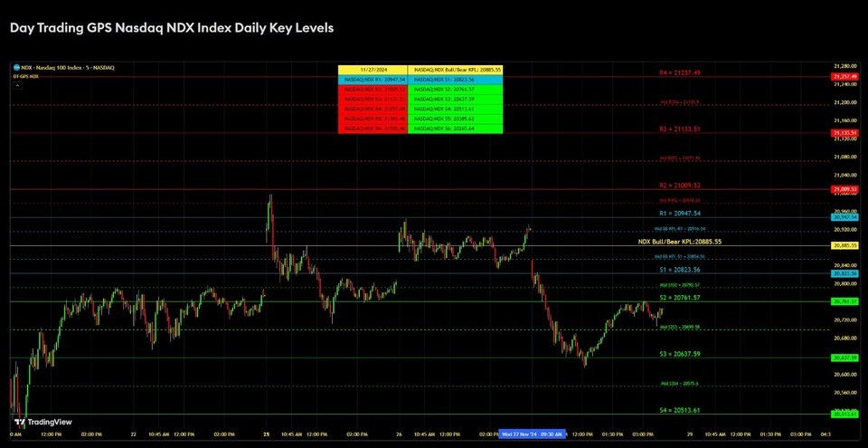Click the 20,720.00 price scale value
Viewport: 868px width, 448px height.
[x=844, y=319]
